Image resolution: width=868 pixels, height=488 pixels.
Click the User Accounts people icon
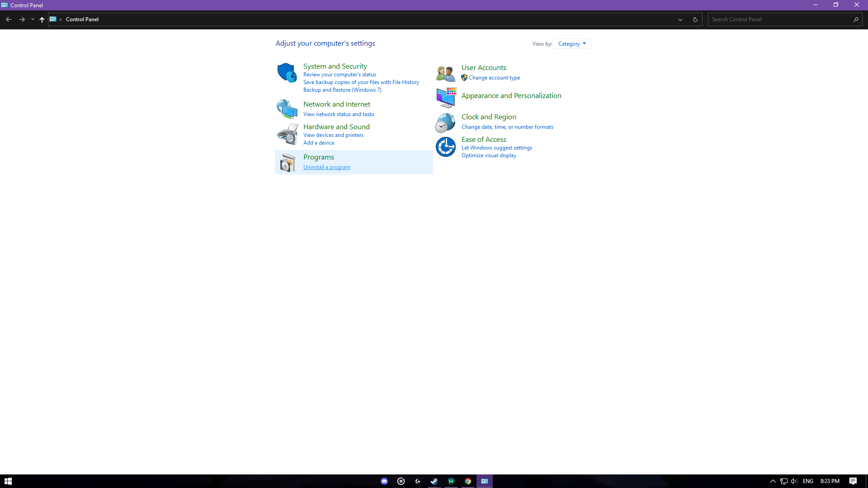tap(445, 73)
